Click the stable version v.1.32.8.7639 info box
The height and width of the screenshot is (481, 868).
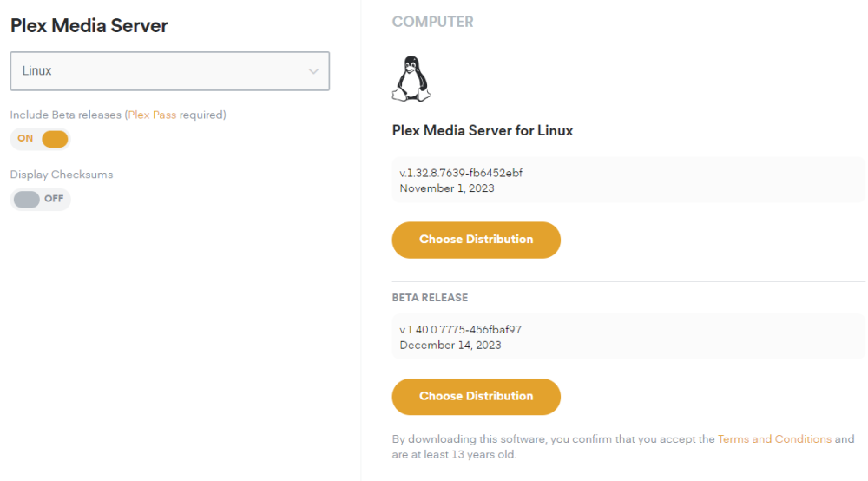coord(628,180)
